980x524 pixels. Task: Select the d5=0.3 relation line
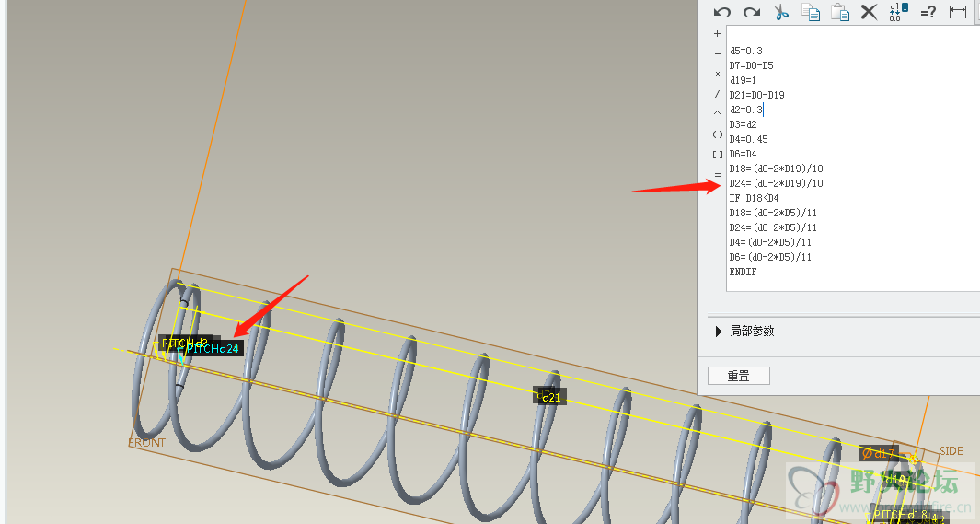click(x=746, y=51)
